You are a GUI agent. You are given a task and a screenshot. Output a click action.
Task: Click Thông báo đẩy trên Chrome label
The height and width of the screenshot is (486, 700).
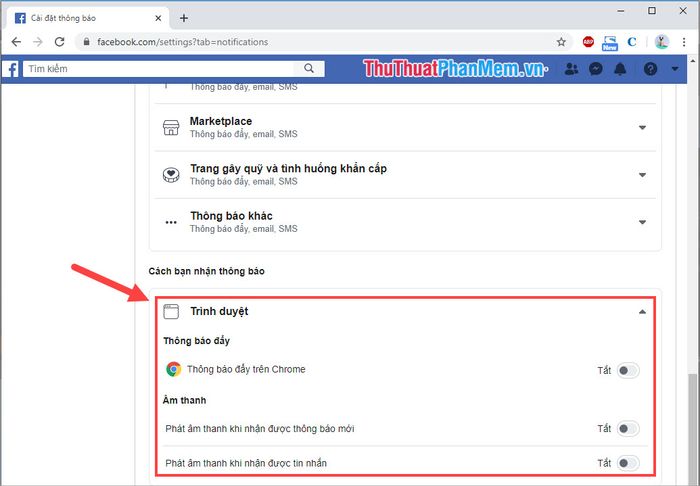(246, 370)
